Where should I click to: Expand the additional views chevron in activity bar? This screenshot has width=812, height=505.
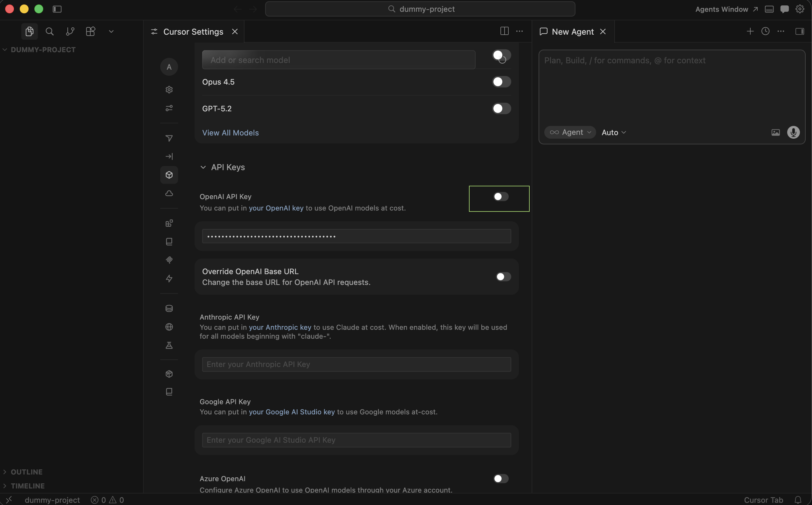tap(111, 31)
